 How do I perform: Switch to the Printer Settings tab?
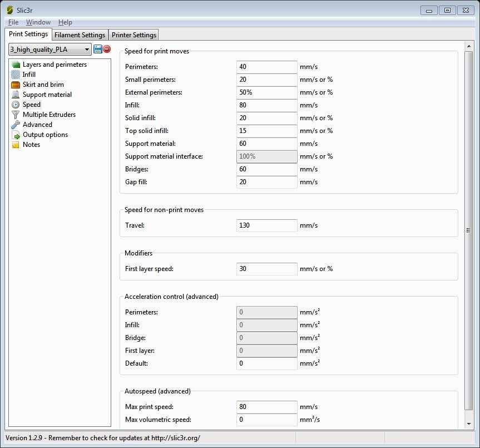pos(134,35)
